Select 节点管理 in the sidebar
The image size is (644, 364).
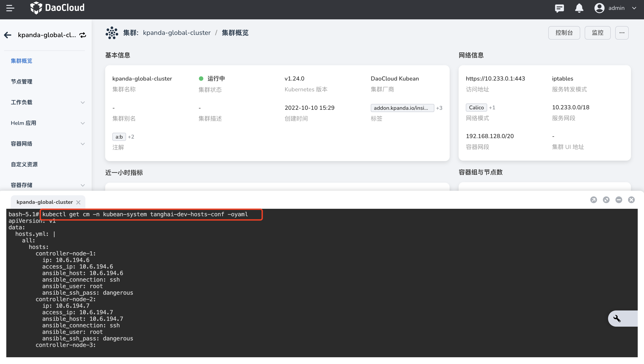click(22, 82)
